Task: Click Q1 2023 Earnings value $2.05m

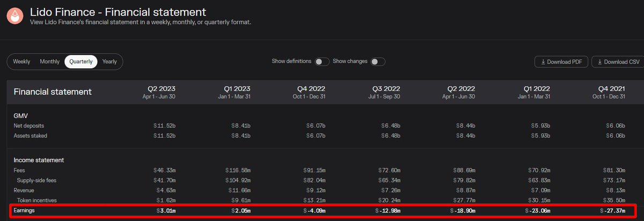Action: pyautogui.click(x=241, y=211)
